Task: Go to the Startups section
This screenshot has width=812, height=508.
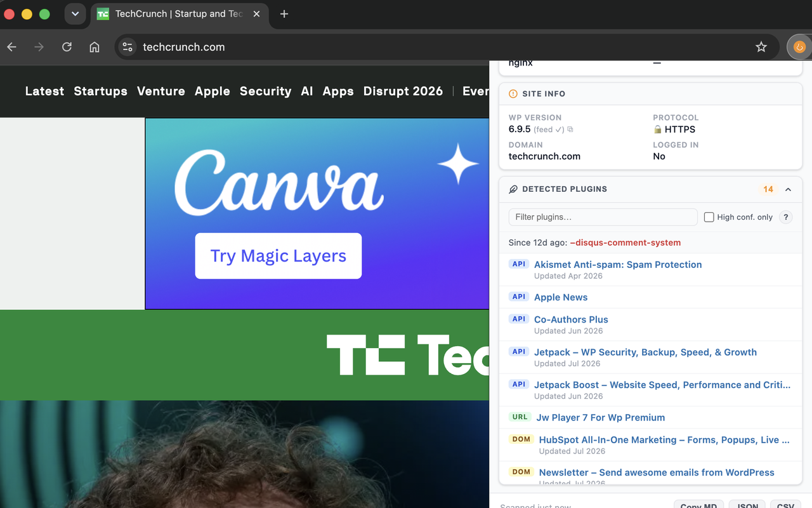Action: (x=100, y=91)
